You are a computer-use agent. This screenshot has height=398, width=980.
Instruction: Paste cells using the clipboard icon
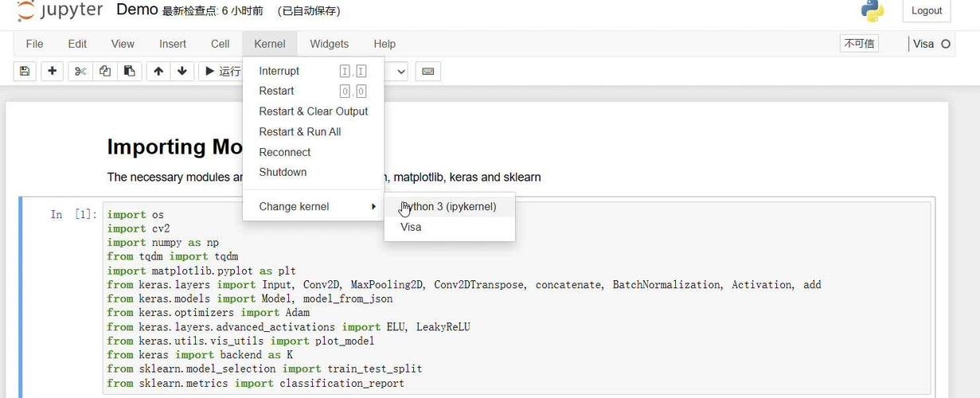(x=129, y=71)
